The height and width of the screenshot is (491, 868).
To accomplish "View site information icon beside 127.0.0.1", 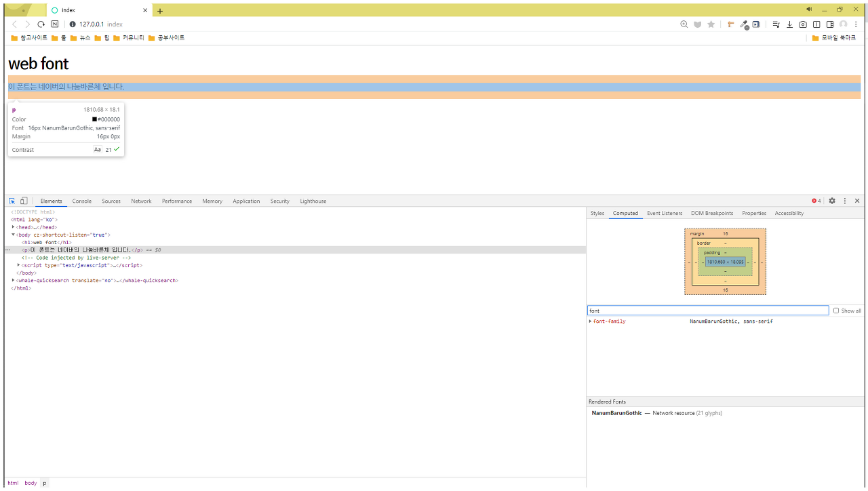I will click(x=73, y=24).
